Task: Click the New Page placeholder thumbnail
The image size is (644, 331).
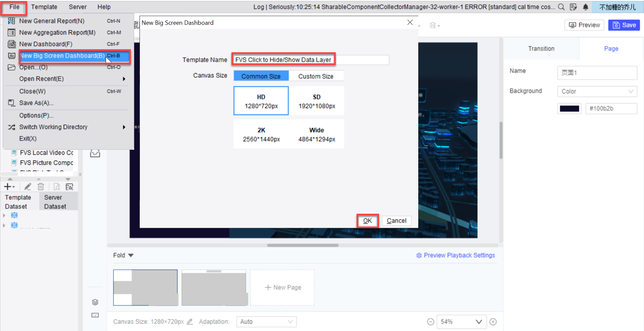Action: tap(282, 287)
